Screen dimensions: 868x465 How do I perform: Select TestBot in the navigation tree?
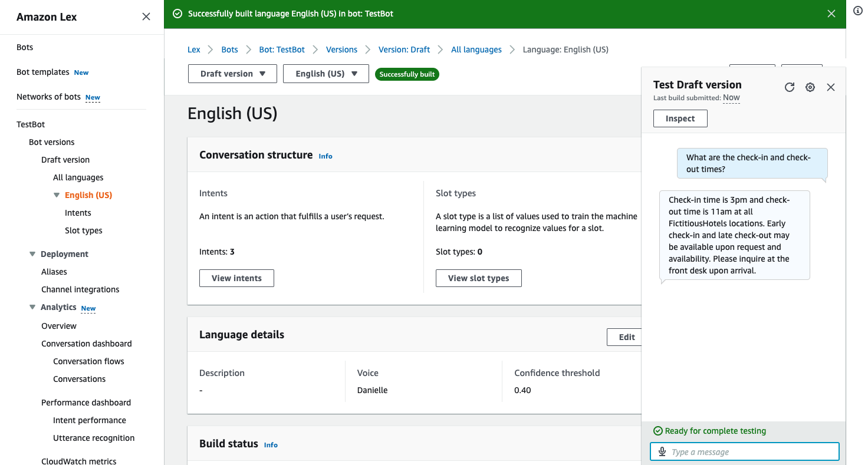(31, 124)
